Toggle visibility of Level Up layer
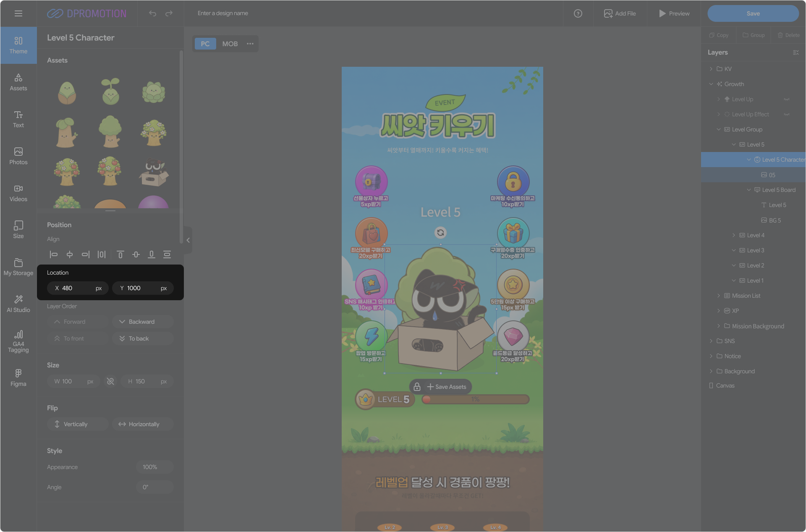 [787, 100]
